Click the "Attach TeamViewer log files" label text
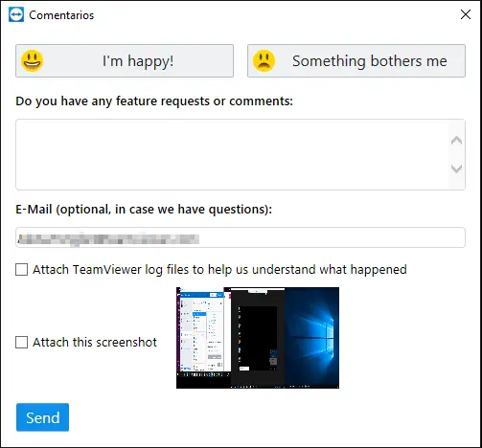The height and width of the screenshot is (448, 482). click(219, 270)
